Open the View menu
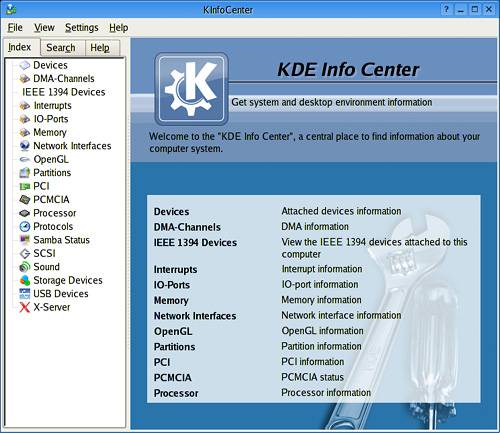The width and height of the screenshot is (500, 433). (x=44, y=28)
